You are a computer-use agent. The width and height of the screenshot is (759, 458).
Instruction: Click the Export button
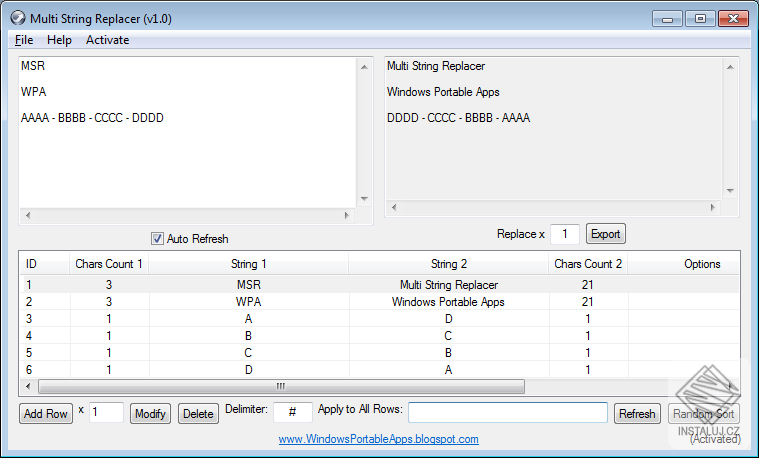pyautogui.click(x=605, y=234)
